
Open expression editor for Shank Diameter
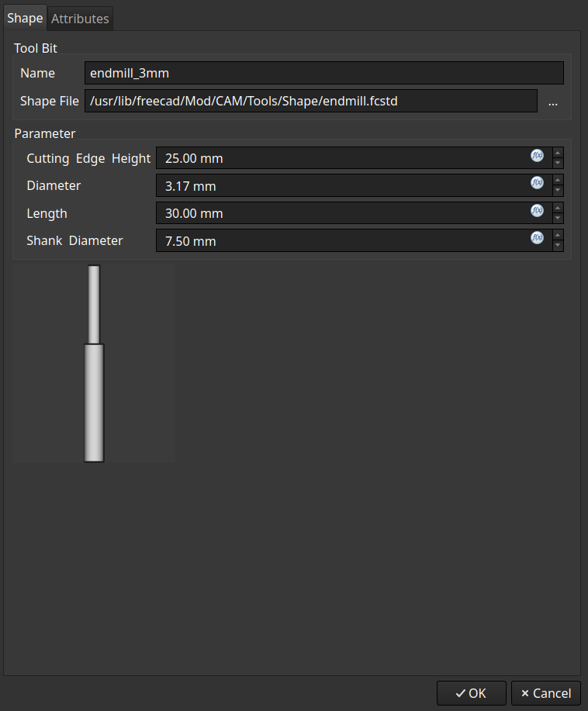coord(537,237)
